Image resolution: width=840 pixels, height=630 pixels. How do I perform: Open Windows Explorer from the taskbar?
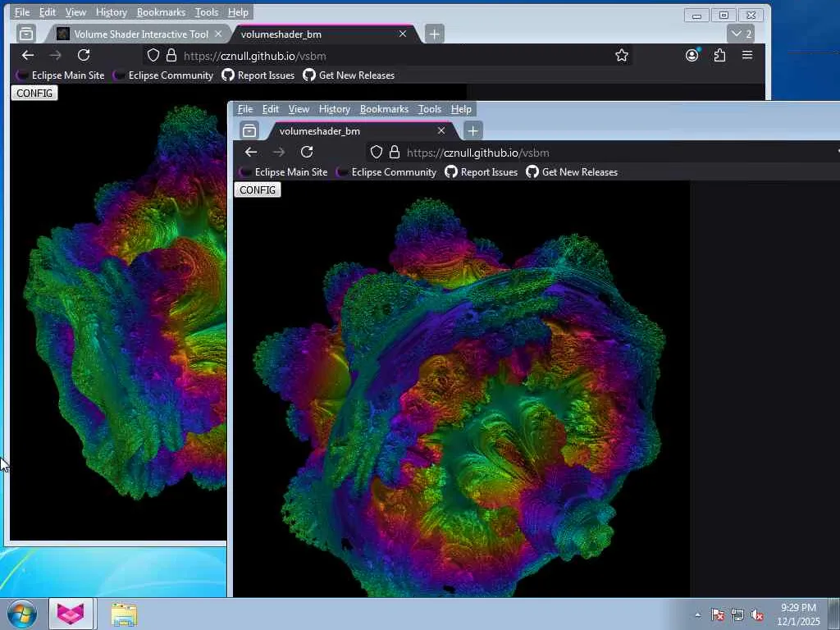(125, 614)
